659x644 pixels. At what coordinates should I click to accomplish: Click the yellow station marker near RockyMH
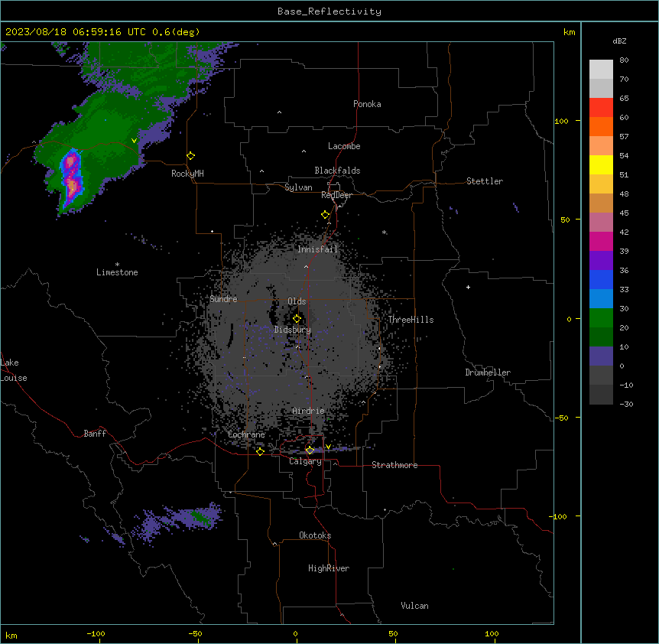(x=190, y=156)
